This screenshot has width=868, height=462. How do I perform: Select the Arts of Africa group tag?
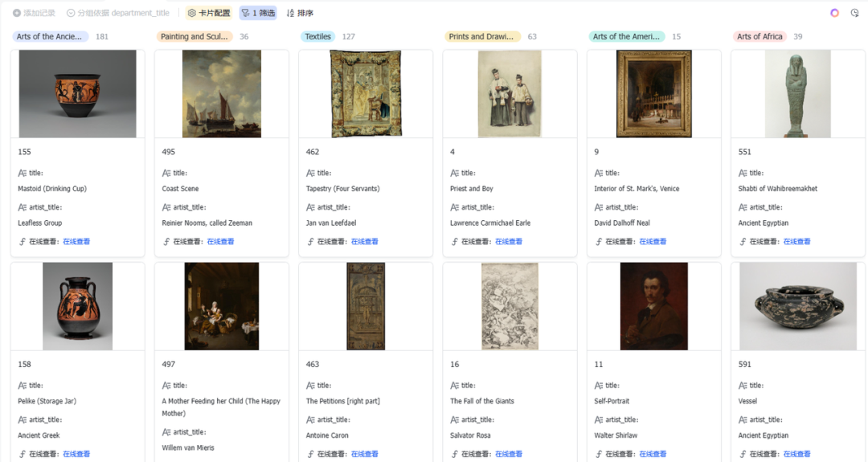point(759,36)
